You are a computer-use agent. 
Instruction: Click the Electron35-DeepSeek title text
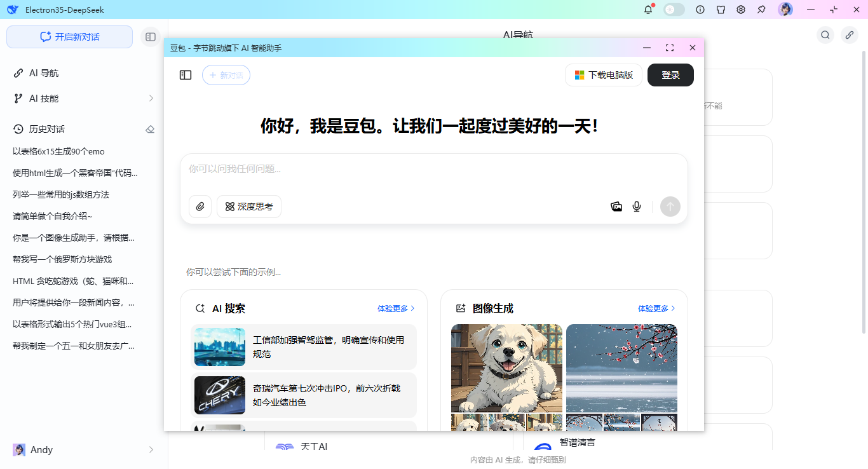point(65,10)
